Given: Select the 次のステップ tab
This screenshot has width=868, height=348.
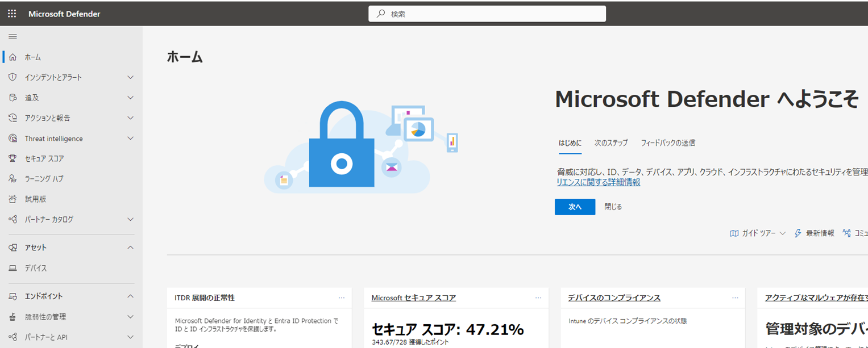Looking at the screenshot, I should 611,143.
